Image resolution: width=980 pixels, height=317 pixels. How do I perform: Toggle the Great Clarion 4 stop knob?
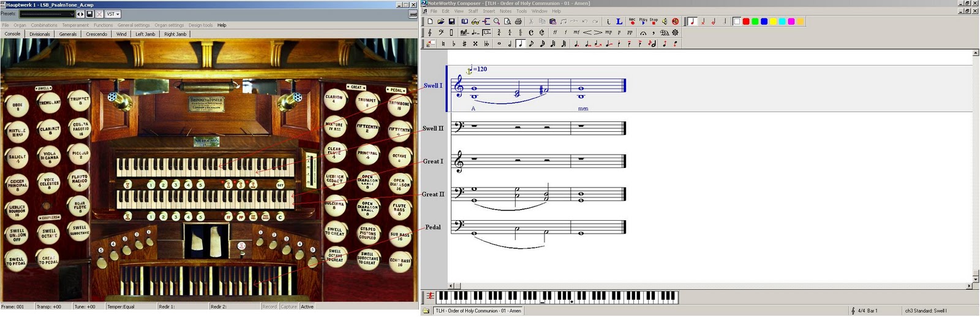[x=334, y=99]
